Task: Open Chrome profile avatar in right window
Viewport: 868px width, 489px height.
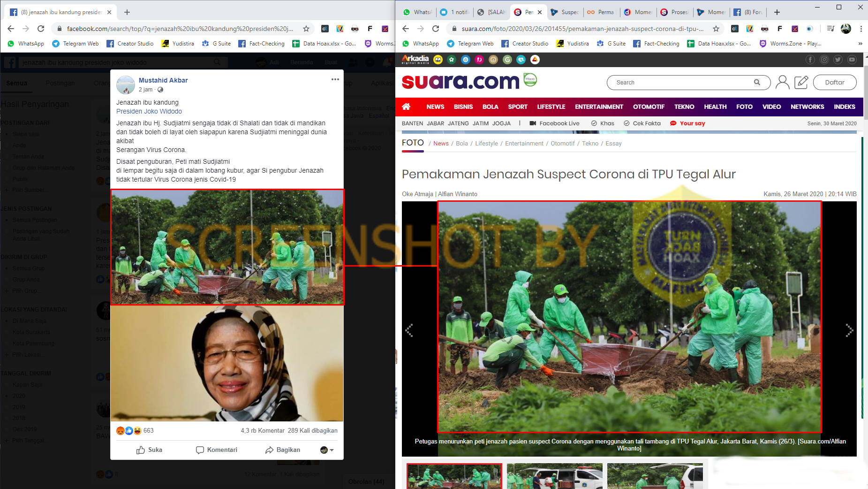Action: (846, 29)
